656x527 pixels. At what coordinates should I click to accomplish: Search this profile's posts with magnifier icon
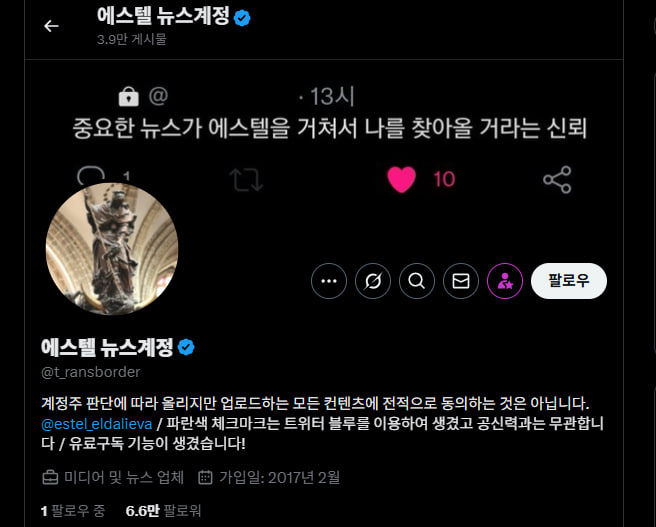[417, 281]
